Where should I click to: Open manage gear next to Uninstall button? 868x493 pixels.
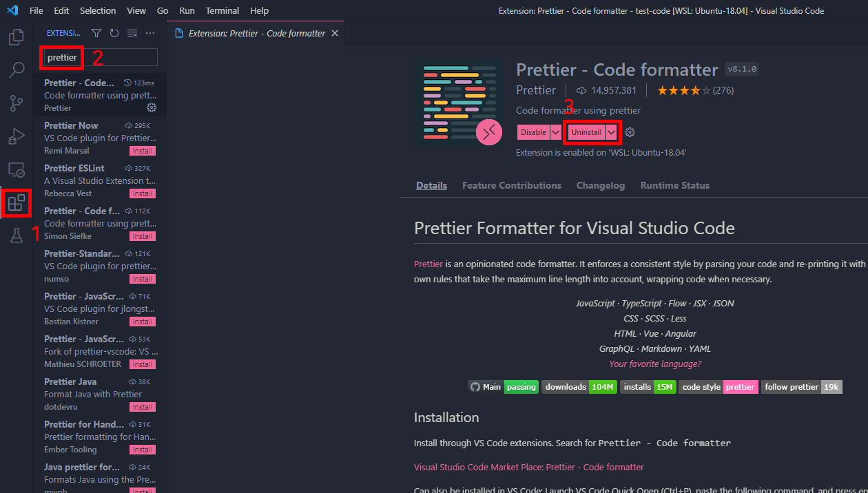pyautogui.click(x=630, y=132)
